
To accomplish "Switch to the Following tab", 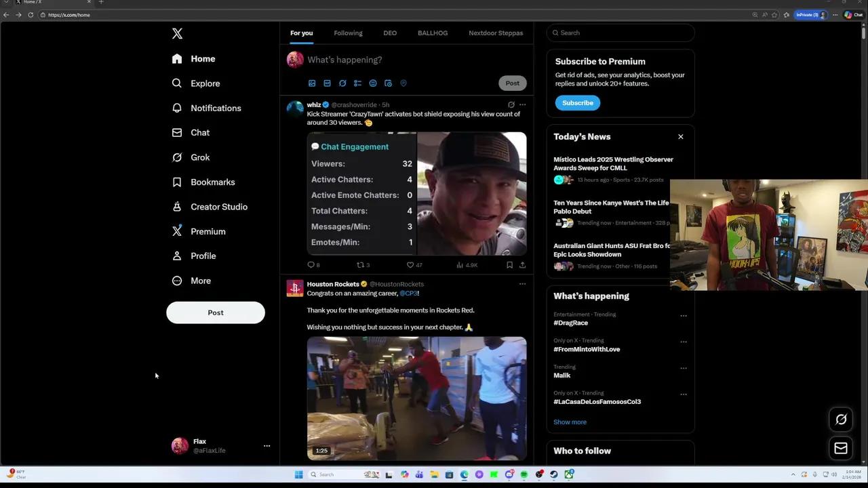I will click(x=348, y=33).
